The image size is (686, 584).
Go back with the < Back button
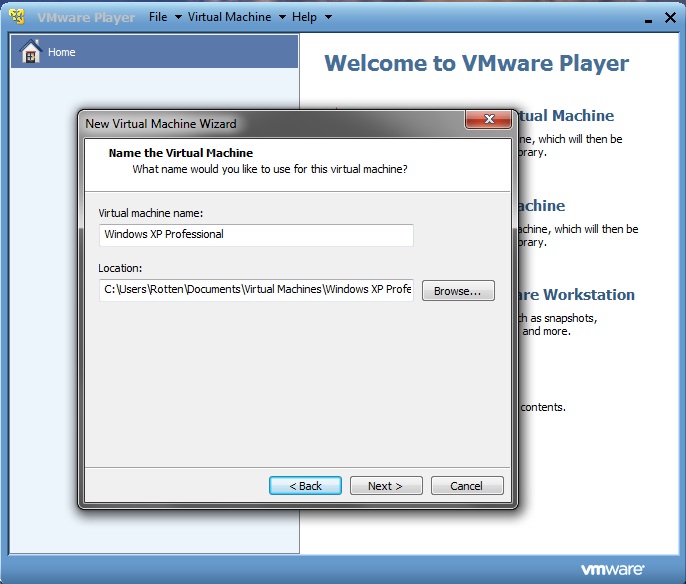305,486
